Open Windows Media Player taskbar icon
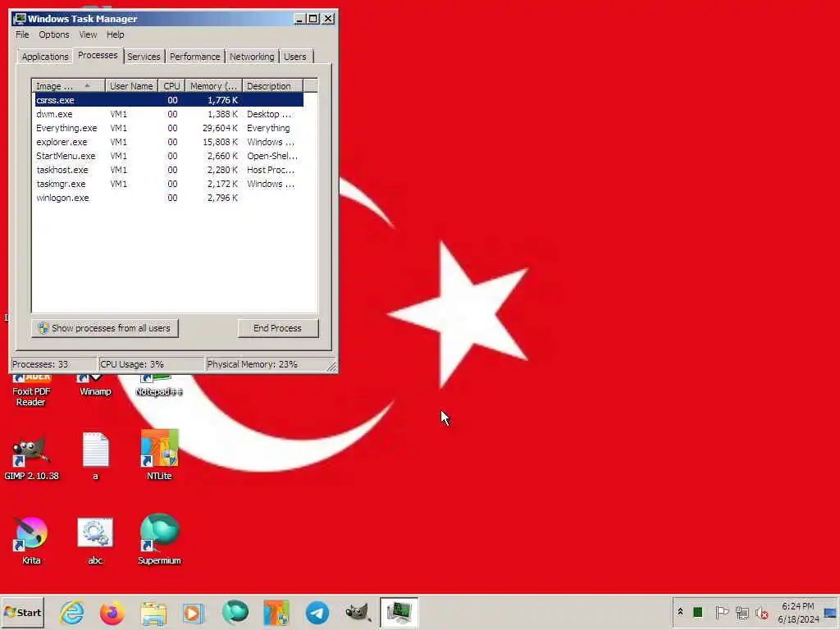The image size is (840, 630). click(194, 612)
